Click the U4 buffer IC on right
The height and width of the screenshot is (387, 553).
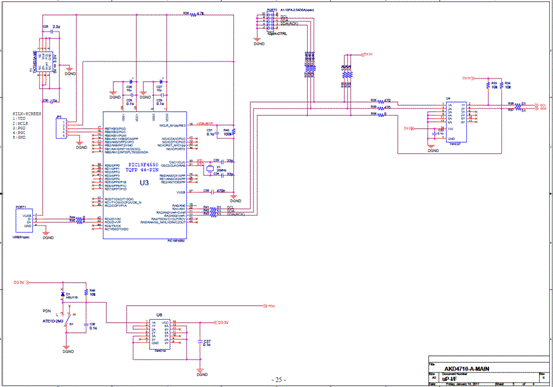coord(456,122)
